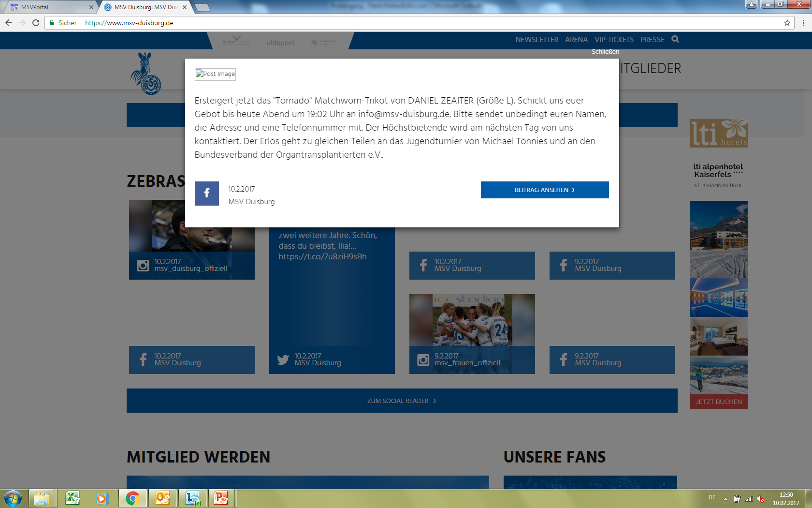Click the search magnifier in the top navigation

pos(675,39)
